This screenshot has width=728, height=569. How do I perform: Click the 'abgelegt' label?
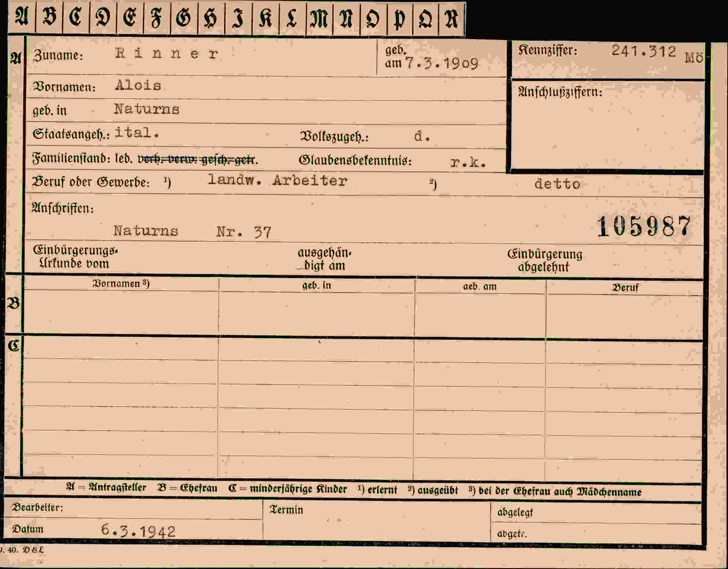point(515,512)
